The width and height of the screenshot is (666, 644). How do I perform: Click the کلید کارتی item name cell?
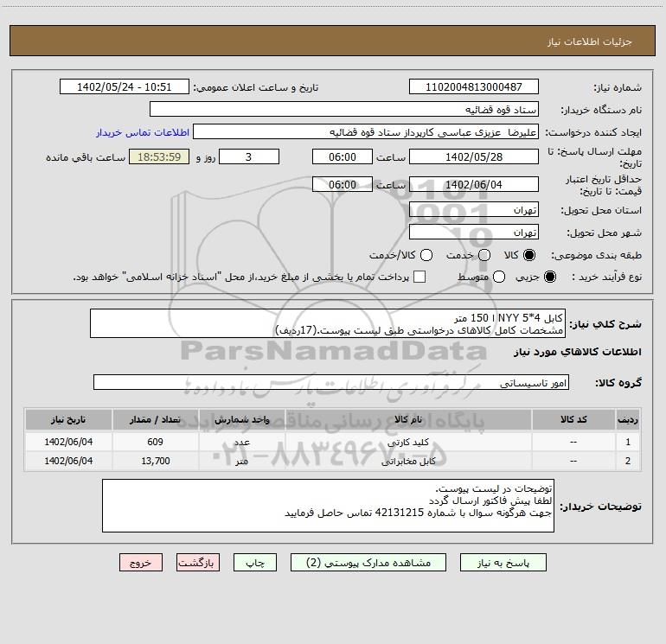tap(408, 442)
